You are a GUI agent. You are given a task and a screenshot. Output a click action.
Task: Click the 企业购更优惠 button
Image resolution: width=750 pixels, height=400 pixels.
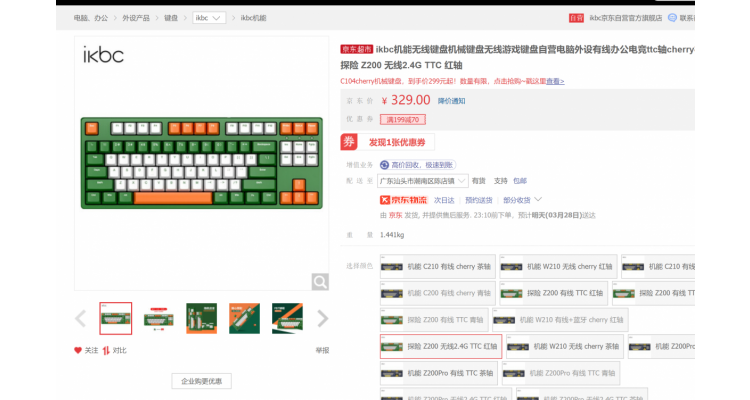point(201,381)
